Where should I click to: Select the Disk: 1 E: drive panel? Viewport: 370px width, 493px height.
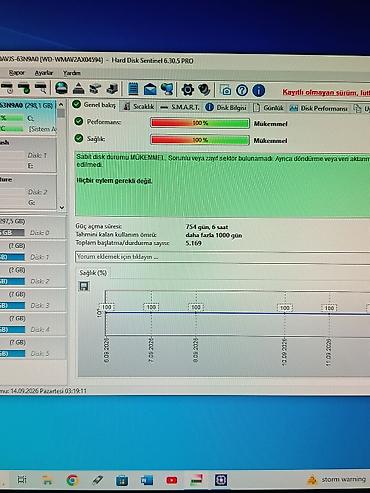[28, 155]
